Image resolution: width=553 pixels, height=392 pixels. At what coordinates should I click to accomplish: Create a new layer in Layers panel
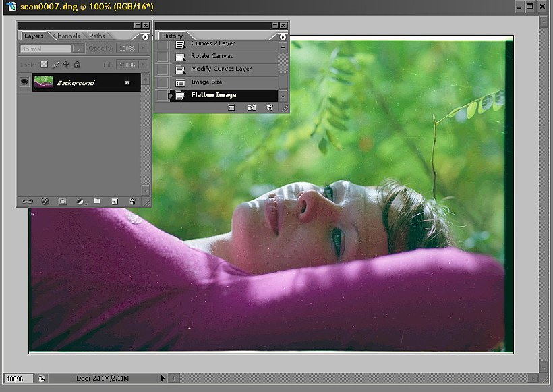pyautogui.click(x=115, y=201)
